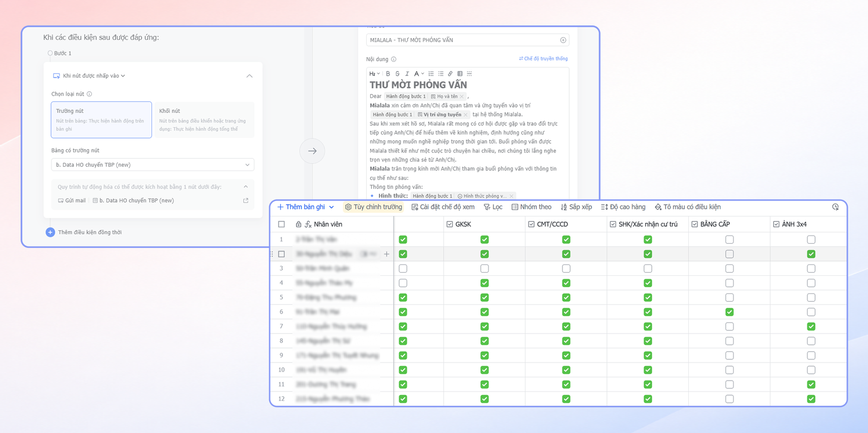Click the formula icon in the Nhân viên header
Image resolution: width=868 pixels, height=433 pixels.
coord(308,224)
